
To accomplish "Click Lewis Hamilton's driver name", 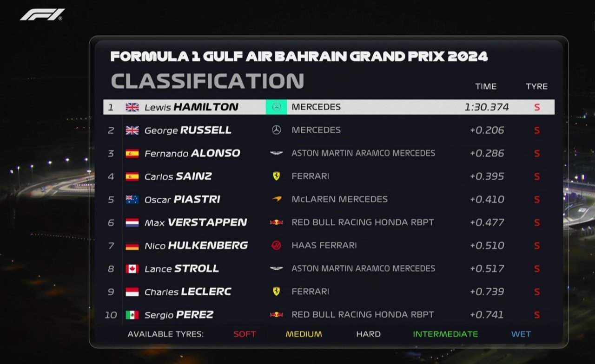I will click(x=191, y=107).
